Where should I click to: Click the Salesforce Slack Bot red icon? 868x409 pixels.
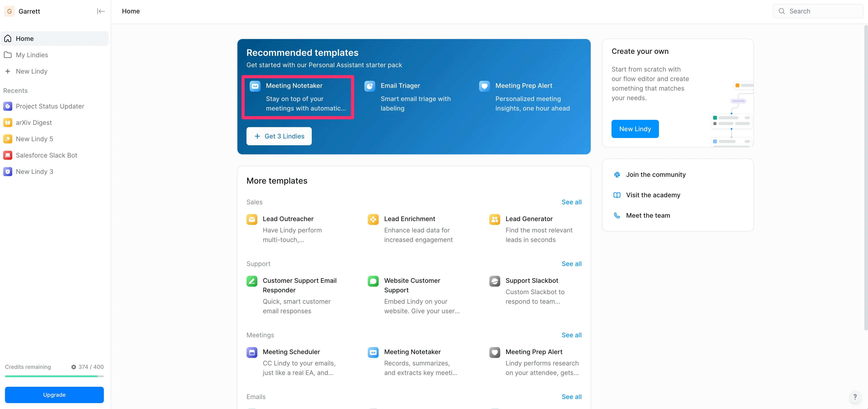pos(8,155)
